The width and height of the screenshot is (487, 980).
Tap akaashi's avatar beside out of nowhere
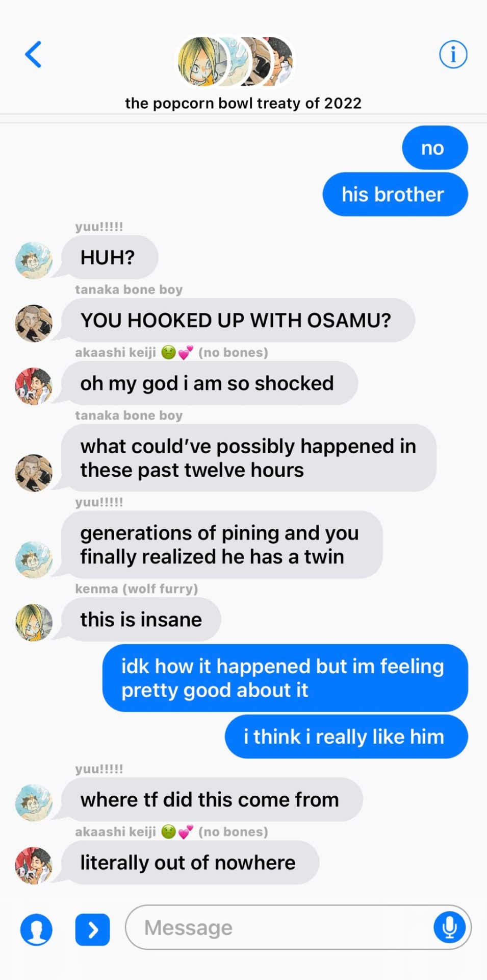tap(34, 866)
